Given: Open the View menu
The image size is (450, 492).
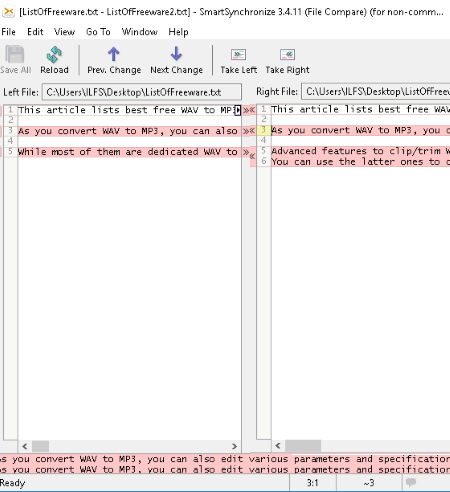Looking at the screenshot, I should (64, 32).
